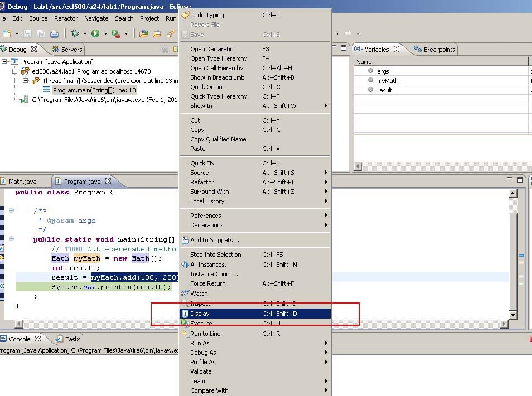The height and width of the screenshot is (396, 532).
Task: Click the External Tools run icon
Action: point(116,33)
